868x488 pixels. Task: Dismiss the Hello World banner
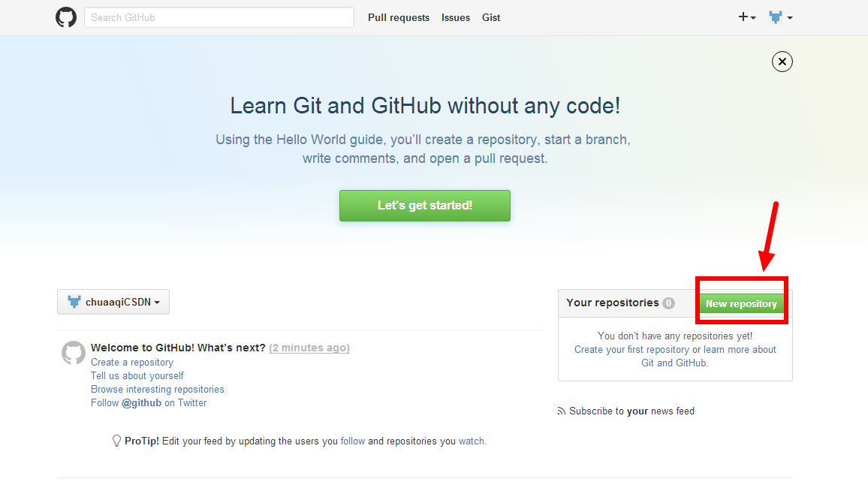click(x=782, y=62)
